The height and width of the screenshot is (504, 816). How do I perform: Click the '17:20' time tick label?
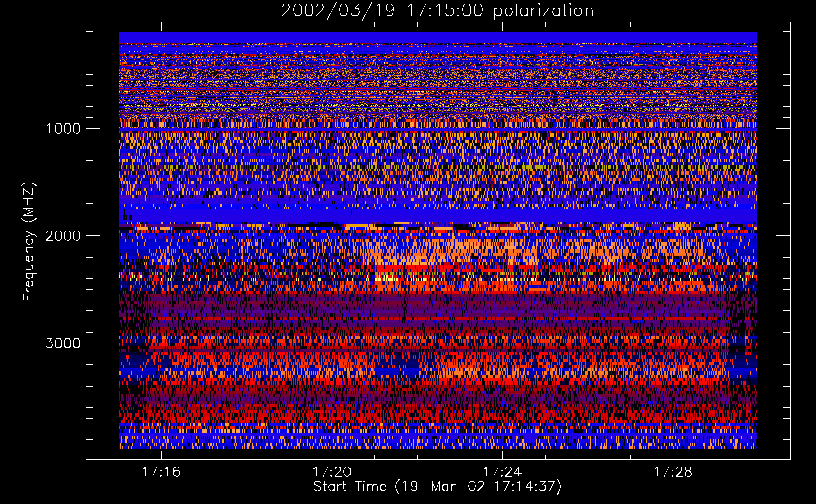pyautogui.click(x=331, y=472)
